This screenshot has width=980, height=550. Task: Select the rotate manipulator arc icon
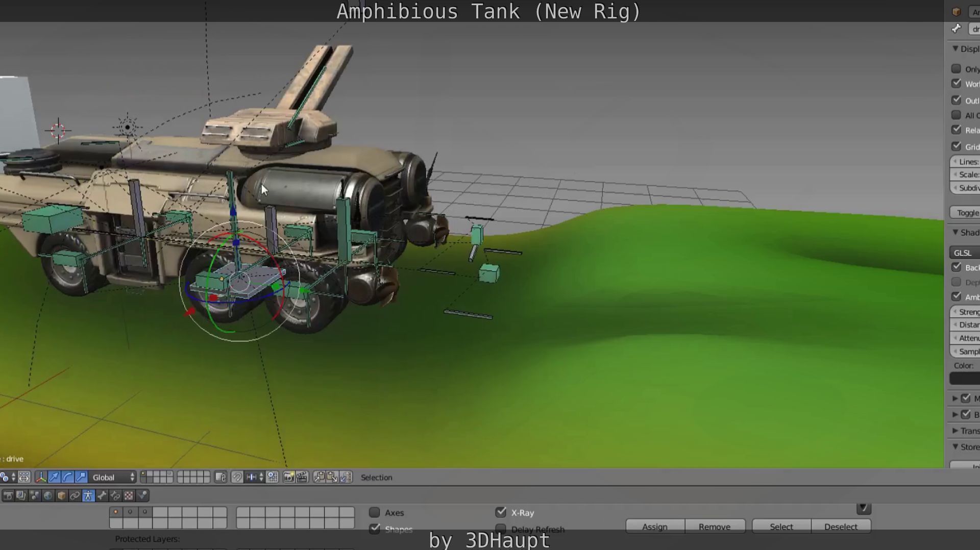[x=67, y=478]
